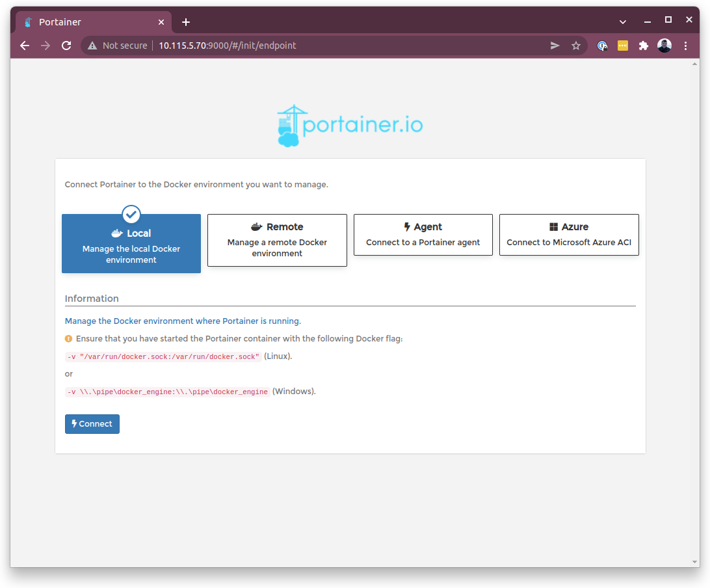This screenshot has width=710, height=588.
Task: Open the browser Extensions puzzle icon
Action: pos(644,46)
